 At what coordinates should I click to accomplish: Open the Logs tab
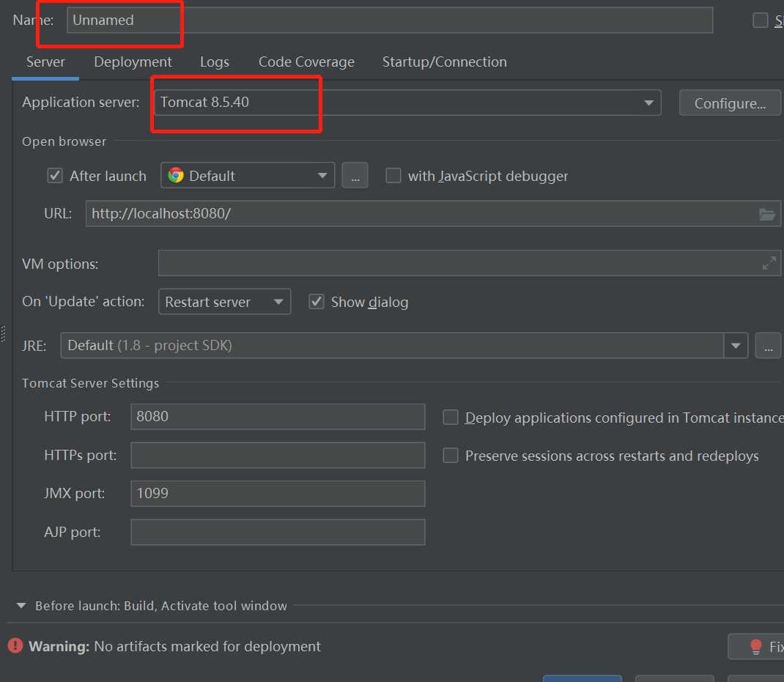[215, 62]
